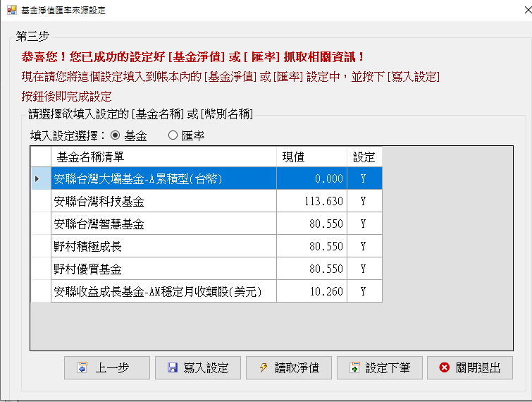Click the 上一步 button
The width and height of the screenshot is (532, 402).
[107, 367]
